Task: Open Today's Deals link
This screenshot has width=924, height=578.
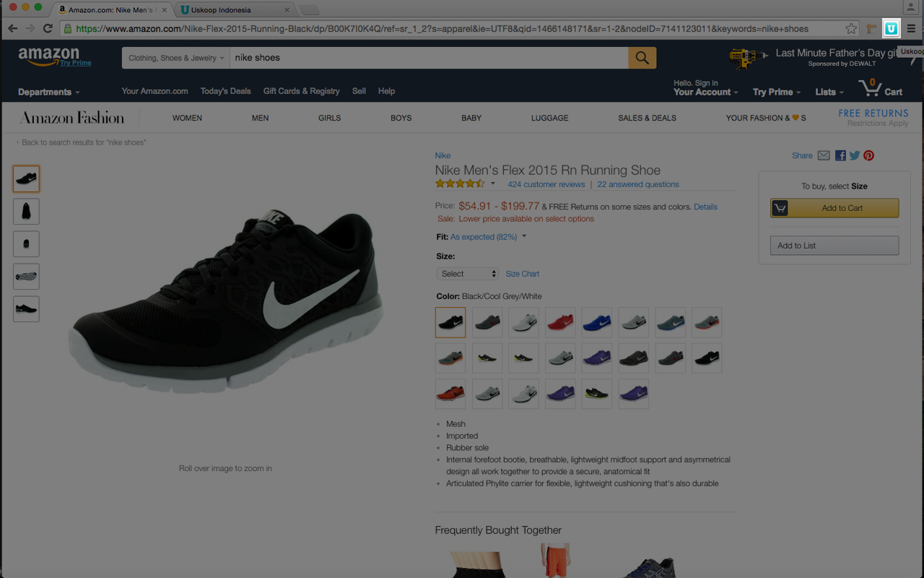Action: coord(226,91)
